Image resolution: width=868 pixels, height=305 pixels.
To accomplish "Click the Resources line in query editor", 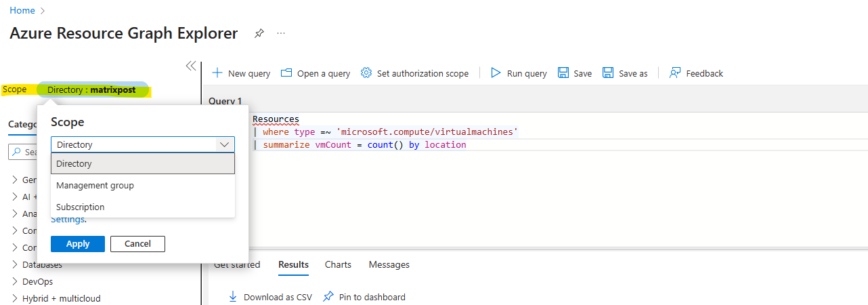I will tap(276, 119).
